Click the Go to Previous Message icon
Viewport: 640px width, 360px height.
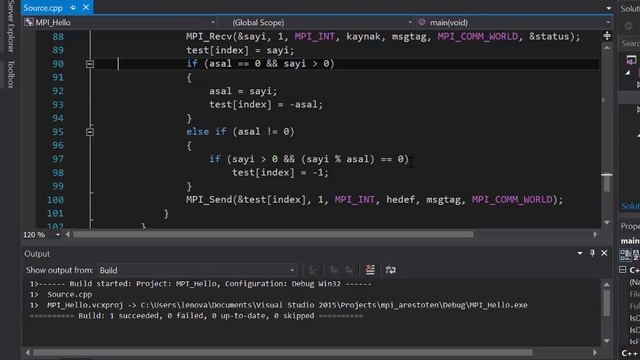334,270
